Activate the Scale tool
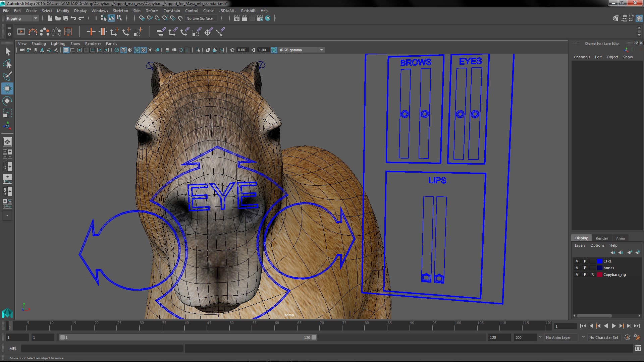This screenshot has height=362, width=644. click(7, 113)
